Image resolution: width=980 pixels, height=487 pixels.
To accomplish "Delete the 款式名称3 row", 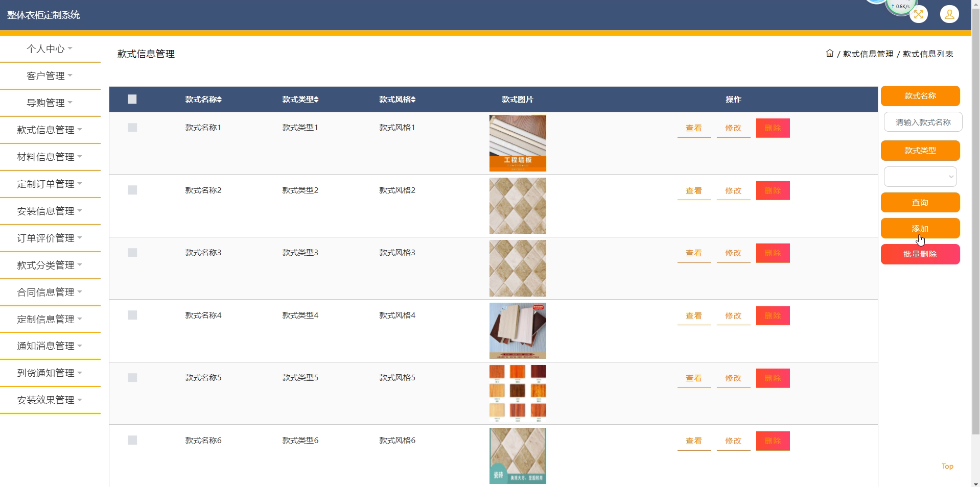I will [773, 253].
